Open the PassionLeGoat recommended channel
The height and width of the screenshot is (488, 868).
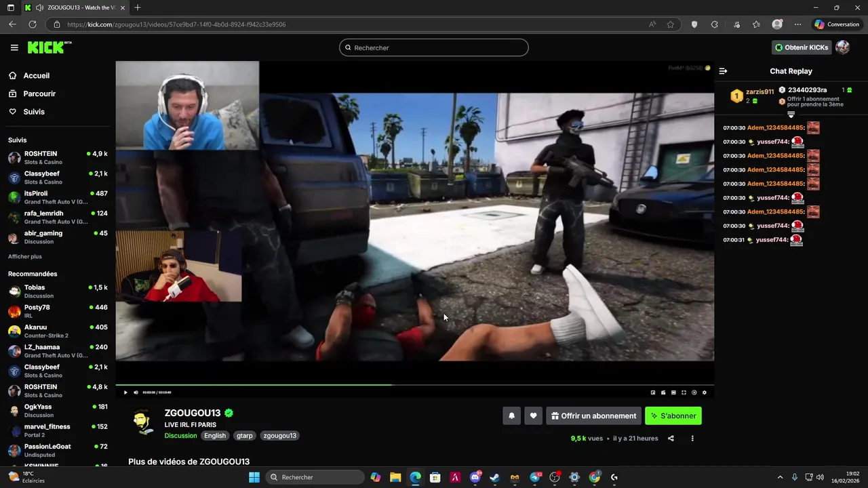pyautogui.click(x=58, y=450)
